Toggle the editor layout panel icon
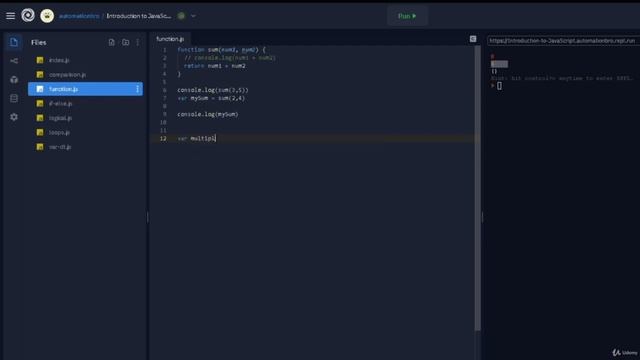Screen dimensions: 640x360 click(473, 39)
